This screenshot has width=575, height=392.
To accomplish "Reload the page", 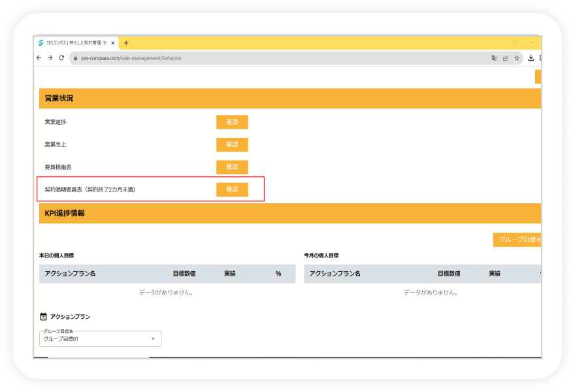I will 61,58.
